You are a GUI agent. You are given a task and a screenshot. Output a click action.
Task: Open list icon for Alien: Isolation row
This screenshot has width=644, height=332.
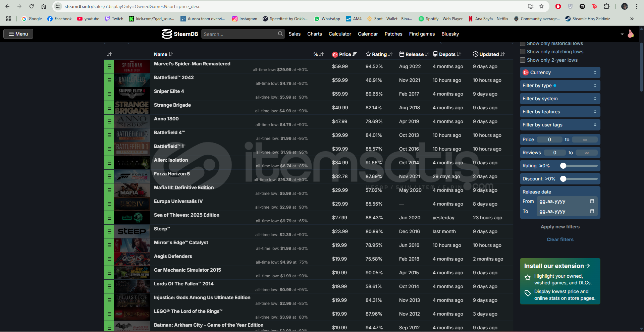(x=109, y=163)
